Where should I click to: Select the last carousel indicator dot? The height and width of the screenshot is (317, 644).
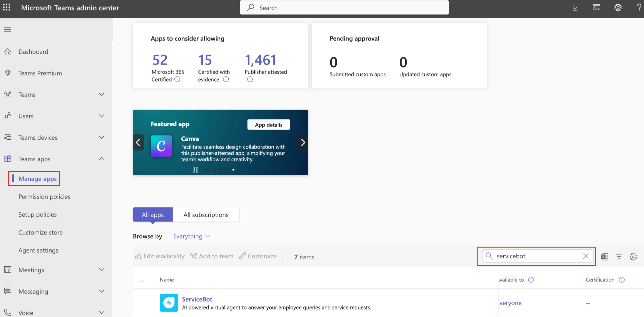point(233,170)
